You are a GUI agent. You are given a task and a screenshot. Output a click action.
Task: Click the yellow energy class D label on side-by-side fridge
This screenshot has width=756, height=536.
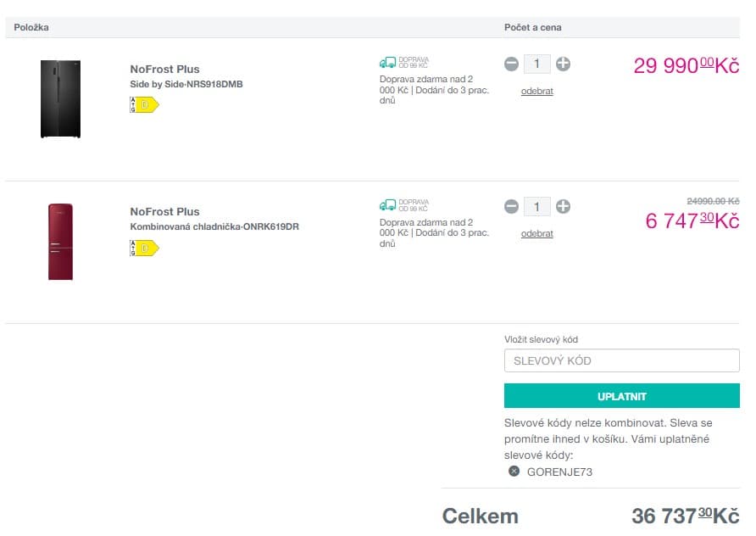tap(142, 105)
